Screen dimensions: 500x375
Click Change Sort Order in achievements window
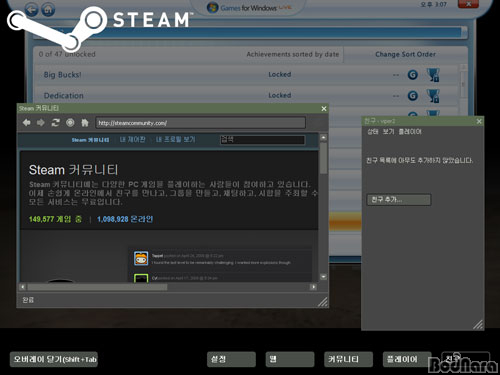[x=405, y=54]
